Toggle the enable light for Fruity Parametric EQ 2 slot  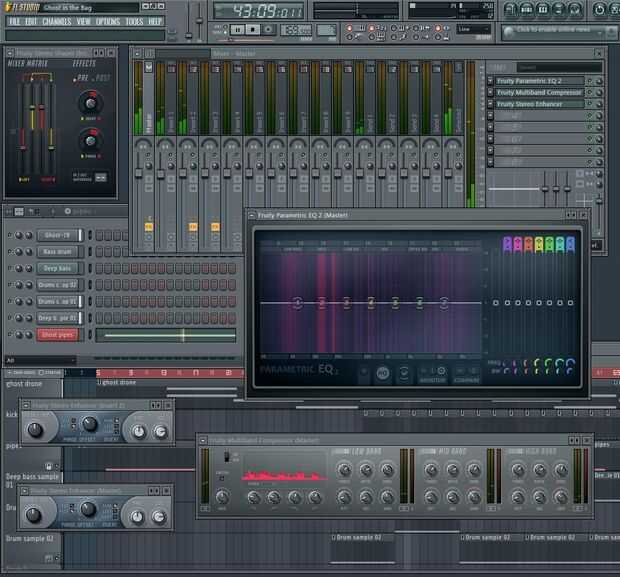(x=590, y=81)
